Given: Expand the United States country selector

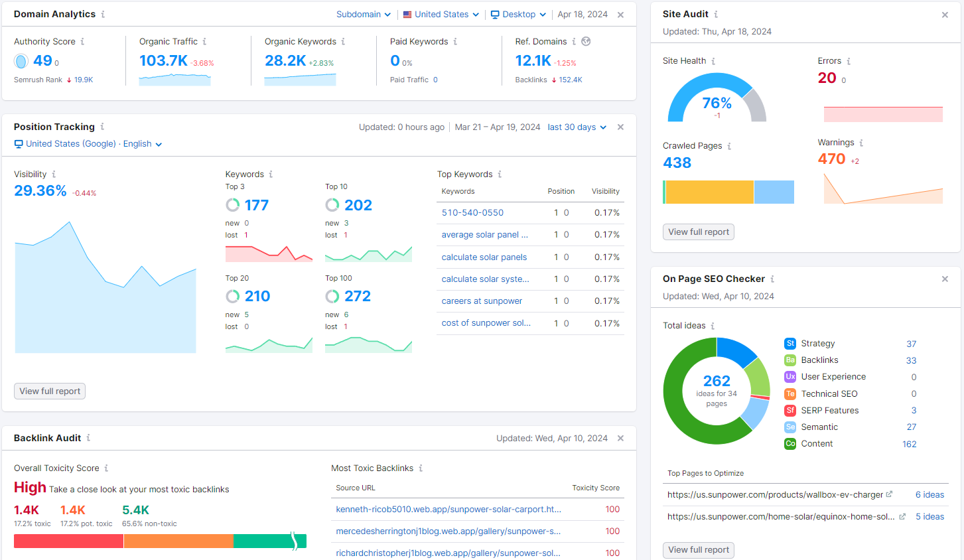Looking at the screenshot, I should 441,15.
